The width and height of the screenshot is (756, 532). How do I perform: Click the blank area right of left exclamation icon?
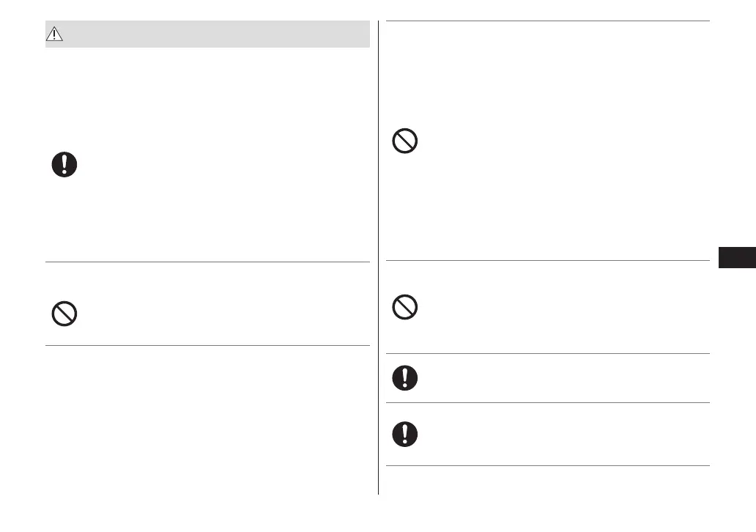point(220,165)
